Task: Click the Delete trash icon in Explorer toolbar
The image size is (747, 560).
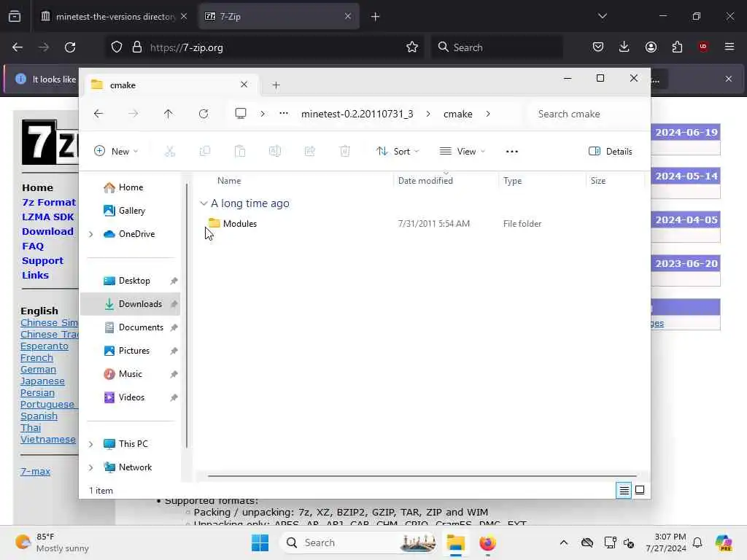Action: pos(345,152)
